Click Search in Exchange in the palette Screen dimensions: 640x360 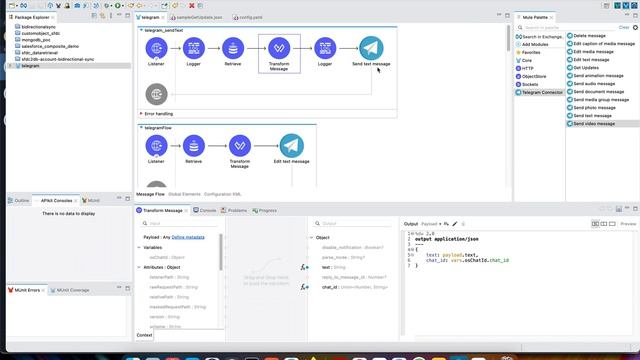pyautogui.click(x=539, y=37)
